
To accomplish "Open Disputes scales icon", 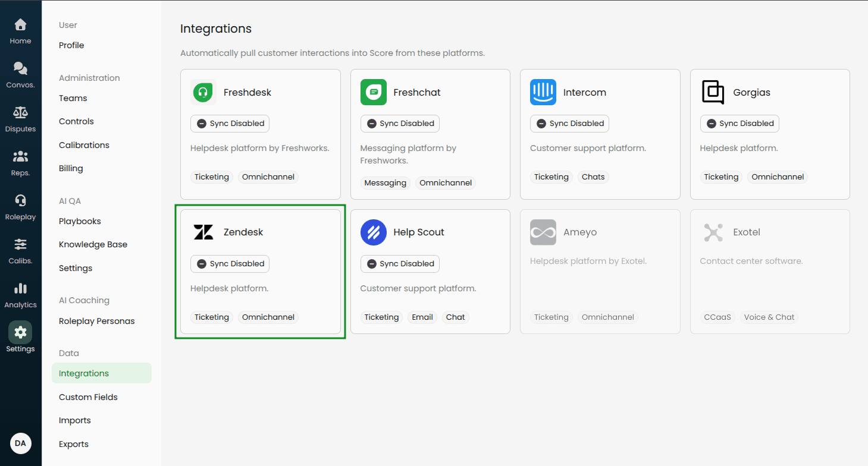I will click(x=20, y=113).
